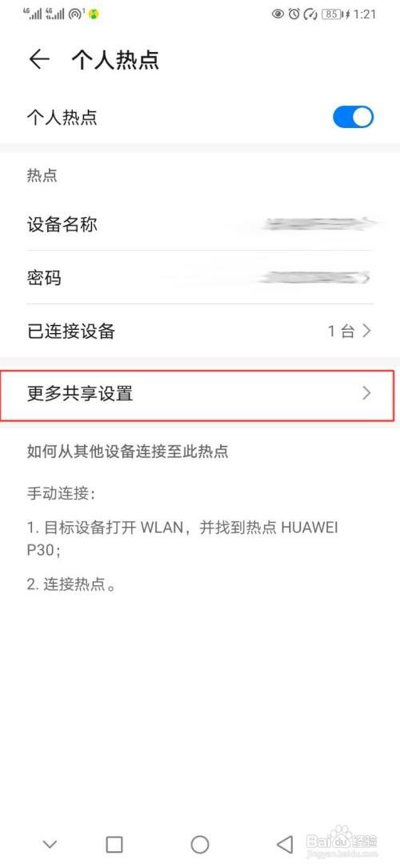400x868 pixels.
Task: Turn off the 个人热点 switch
Action: click(353, 118)
